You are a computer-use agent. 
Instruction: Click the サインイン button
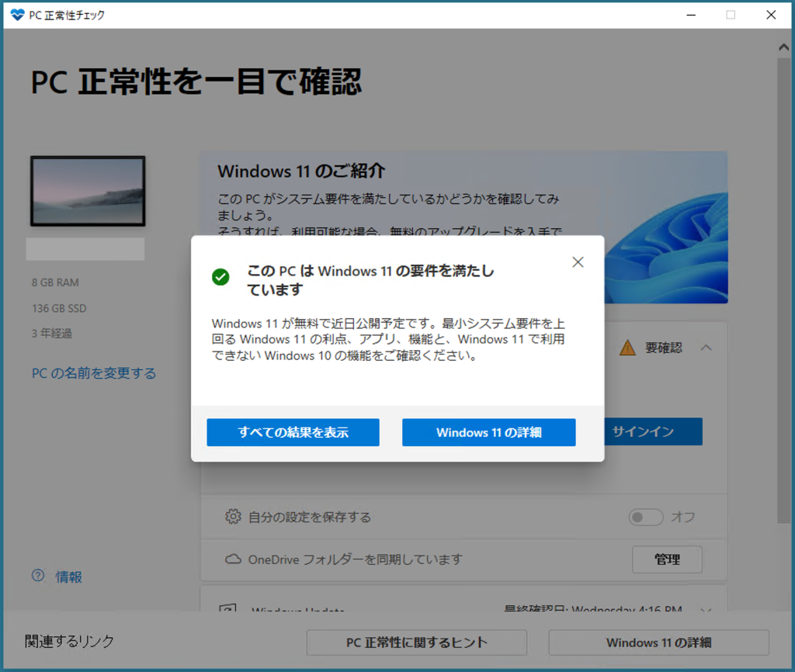click(653, 431)
